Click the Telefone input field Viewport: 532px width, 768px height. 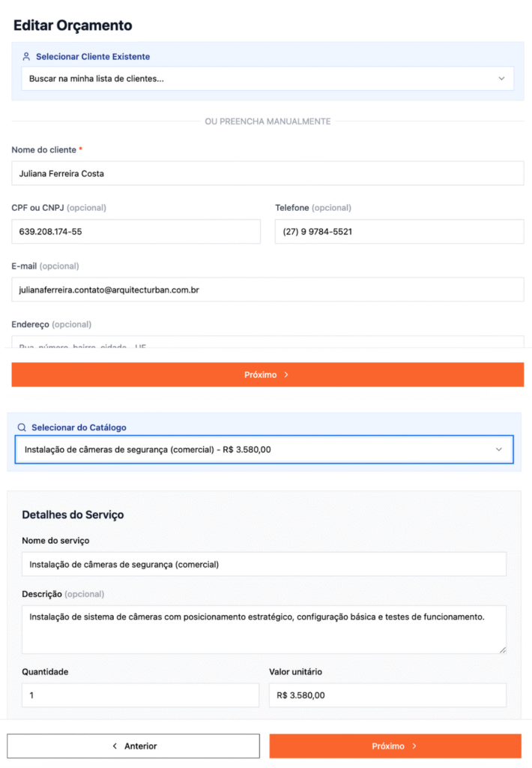pyautogui.click(x=399, y=232)
